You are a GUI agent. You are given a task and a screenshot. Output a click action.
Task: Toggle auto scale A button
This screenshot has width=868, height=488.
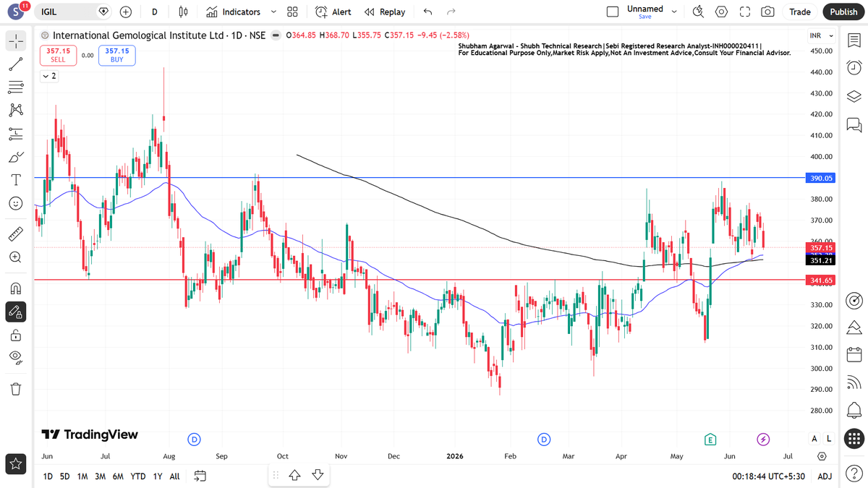point(814,438)
